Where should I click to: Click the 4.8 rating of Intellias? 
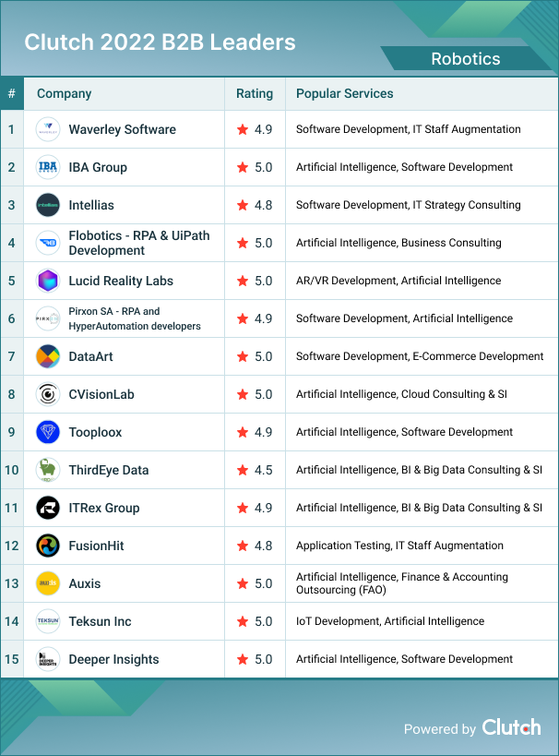[264, 205]
